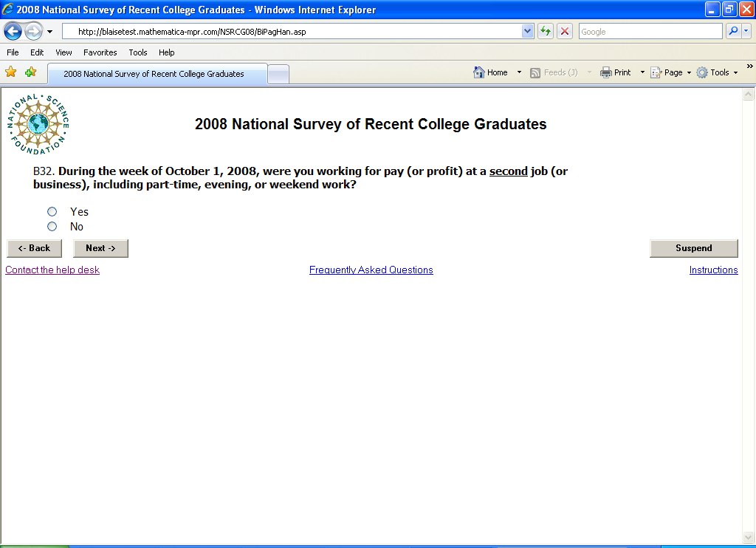Click the survey heading '2008 National Survey of Recent College Graduates'

pyautogui.click(x=371, y=124)
